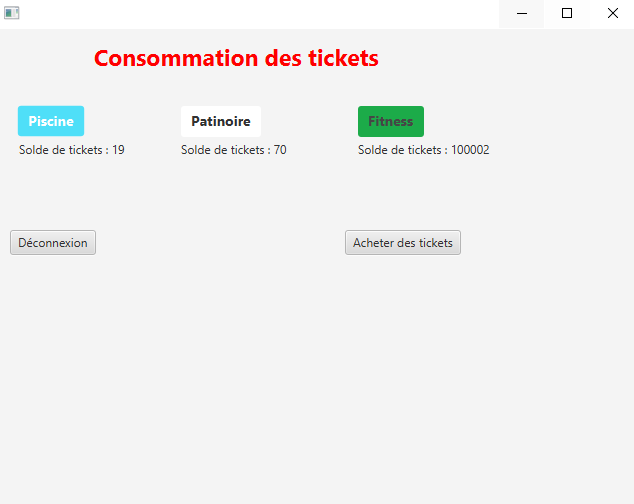Click the green Fitness button
This screenshot has height=504, width=634.
[x=391, y=121]
